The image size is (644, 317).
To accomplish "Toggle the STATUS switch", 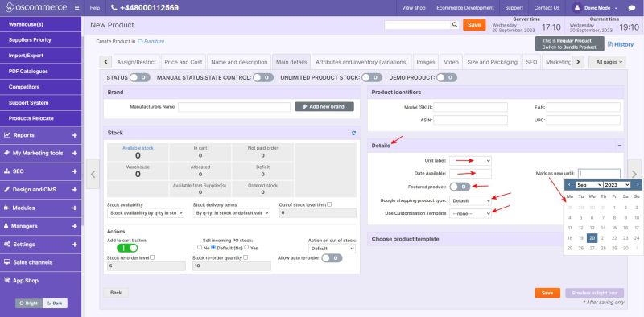I will [139, 77].
